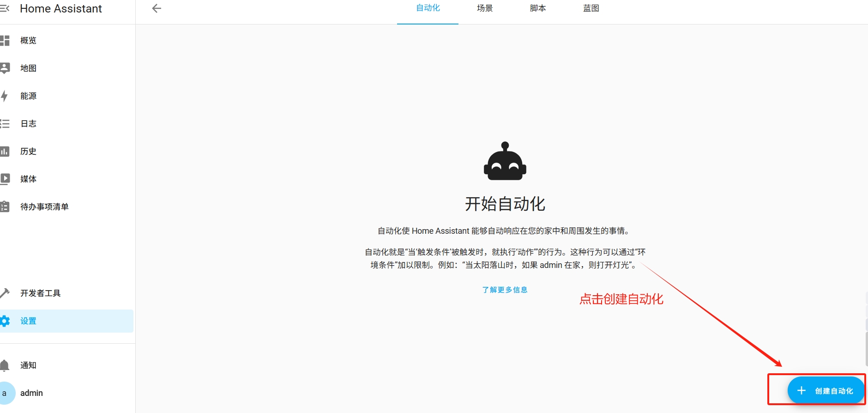Open 日志 in the sidebar
This screenshot has height=413, width=868.
tap(66, 124)
